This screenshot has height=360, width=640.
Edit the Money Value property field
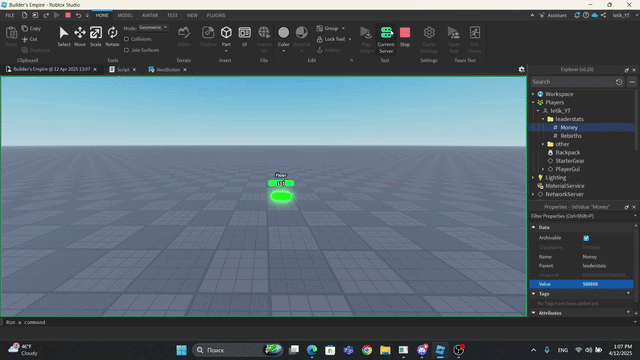607,284
